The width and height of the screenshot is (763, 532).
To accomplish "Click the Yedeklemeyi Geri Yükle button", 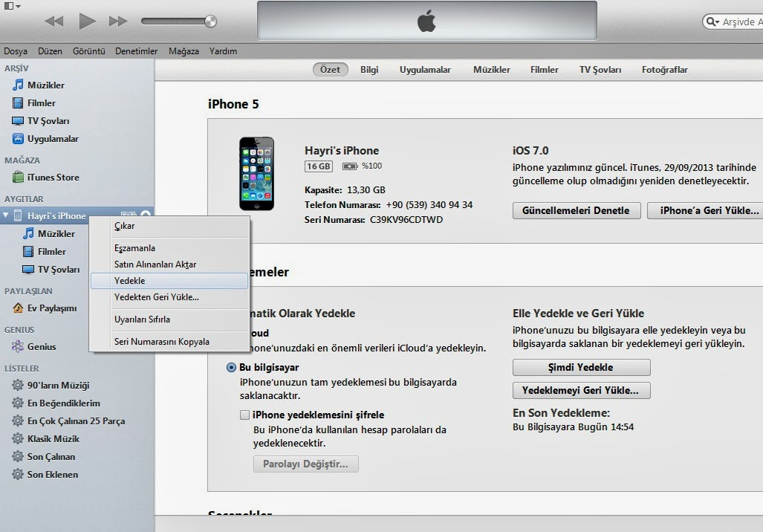I will tap(581, 390).
